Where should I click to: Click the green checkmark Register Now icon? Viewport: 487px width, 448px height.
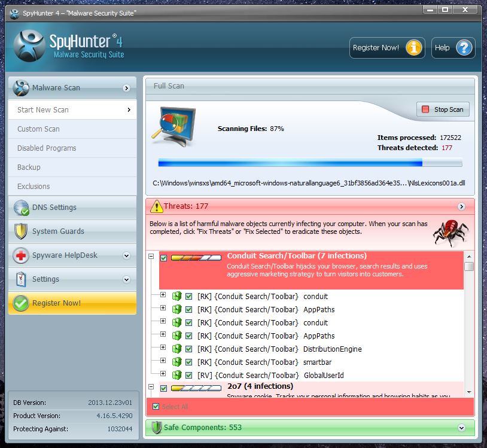click(x=21, y=303)
